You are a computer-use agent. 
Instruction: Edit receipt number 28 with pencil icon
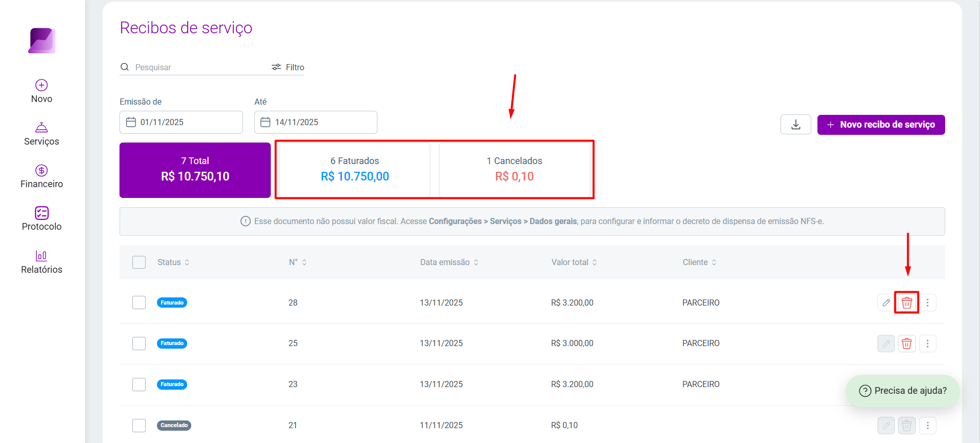coord(886,303)
